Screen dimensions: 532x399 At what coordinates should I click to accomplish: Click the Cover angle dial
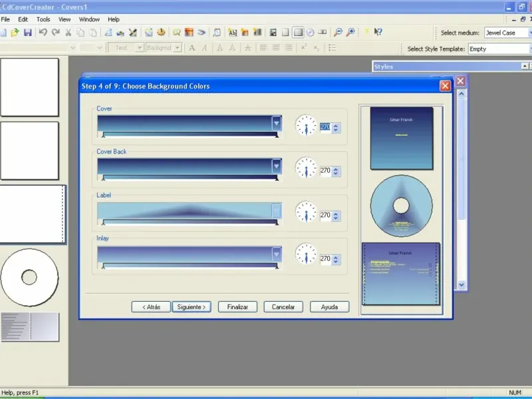pyautogui.click(x=306, y=125)
